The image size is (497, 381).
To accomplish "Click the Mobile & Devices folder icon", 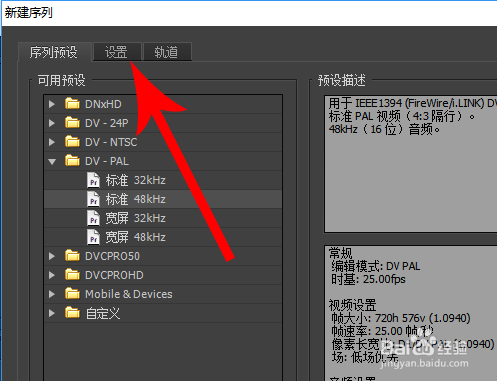I will [72, 294].
